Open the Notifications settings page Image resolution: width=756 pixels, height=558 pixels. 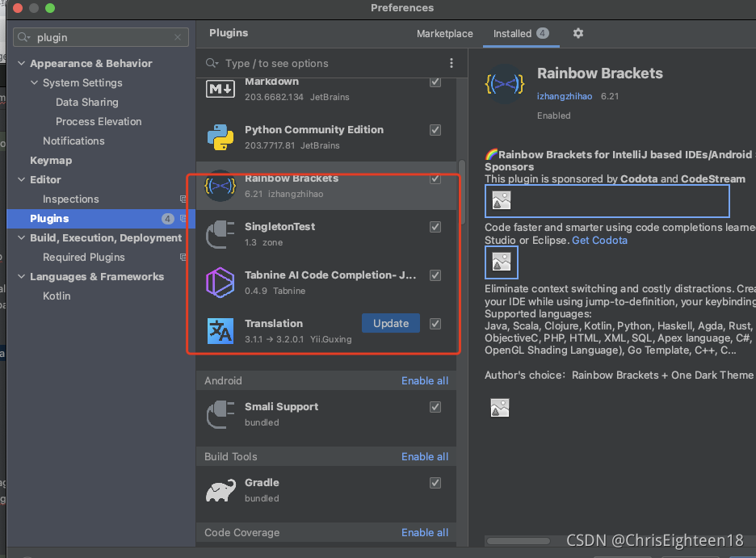click(73, 141)
